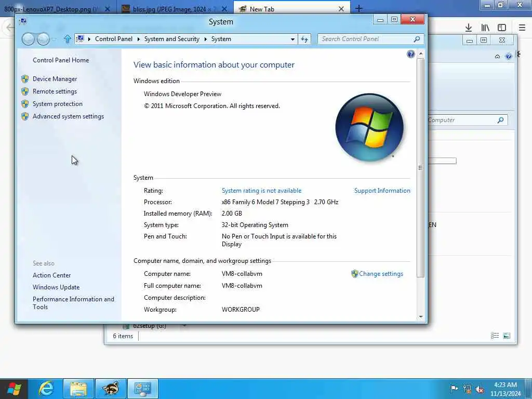
Task: Switch to details view in Computer window
Action: 495,336
